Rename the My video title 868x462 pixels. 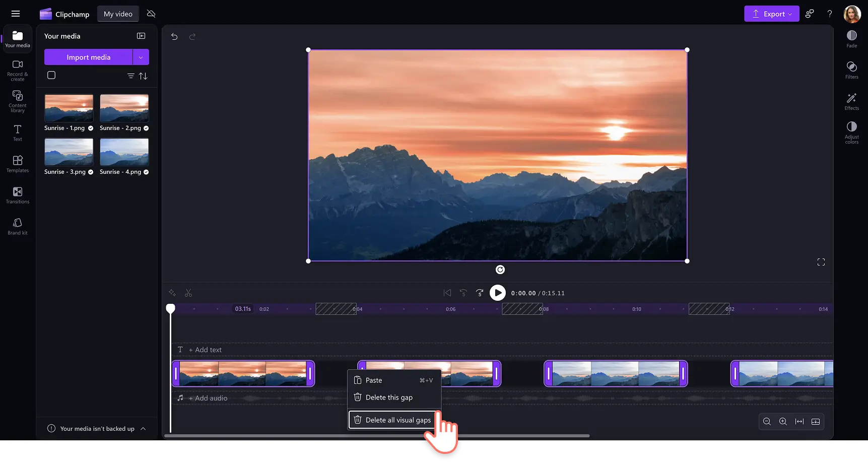117,14
